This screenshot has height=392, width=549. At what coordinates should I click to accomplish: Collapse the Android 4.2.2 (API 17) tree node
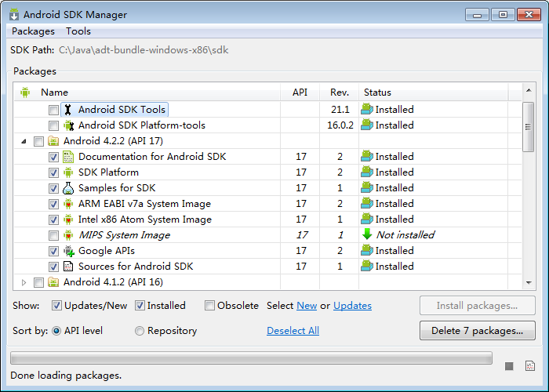pos(24,141)
